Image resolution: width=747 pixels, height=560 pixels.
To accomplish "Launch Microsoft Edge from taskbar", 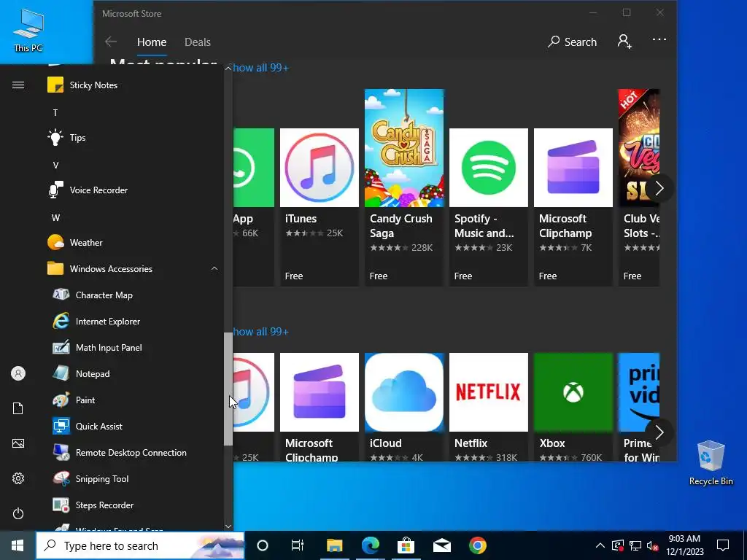I will [x=370, y=545].
